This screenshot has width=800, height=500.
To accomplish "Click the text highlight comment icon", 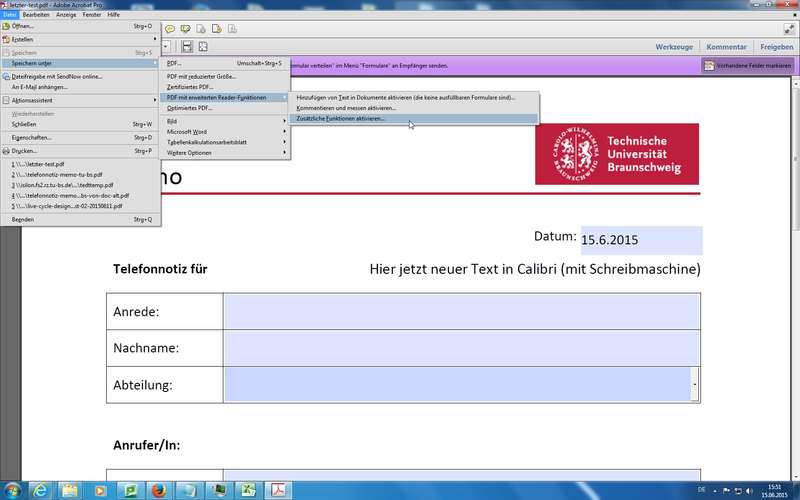I will tap(187, 28).
